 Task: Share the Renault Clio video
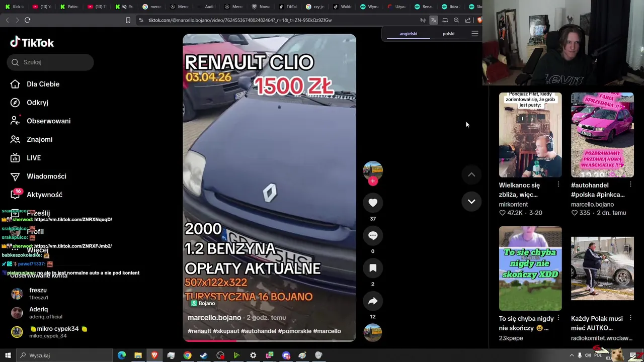point(373,301)
